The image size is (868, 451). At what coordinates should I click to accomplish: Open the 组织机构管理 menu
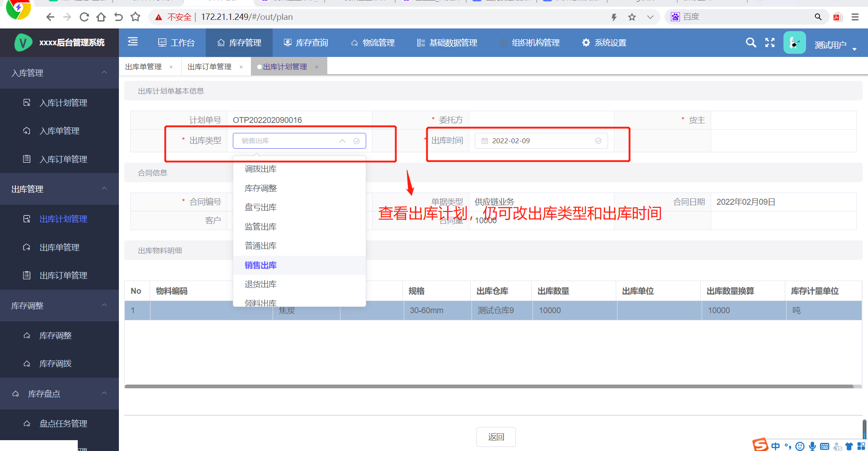(x=530, y=42)
